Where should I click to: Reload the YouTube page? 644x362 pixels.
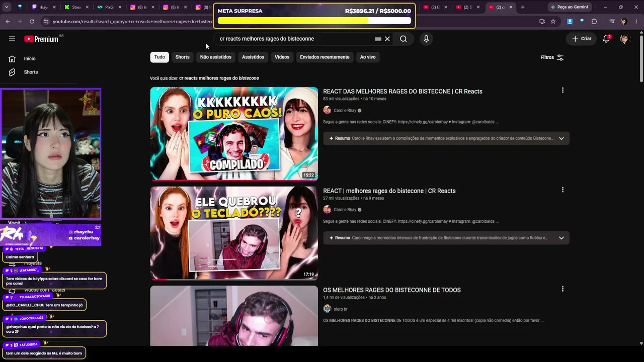32,22
